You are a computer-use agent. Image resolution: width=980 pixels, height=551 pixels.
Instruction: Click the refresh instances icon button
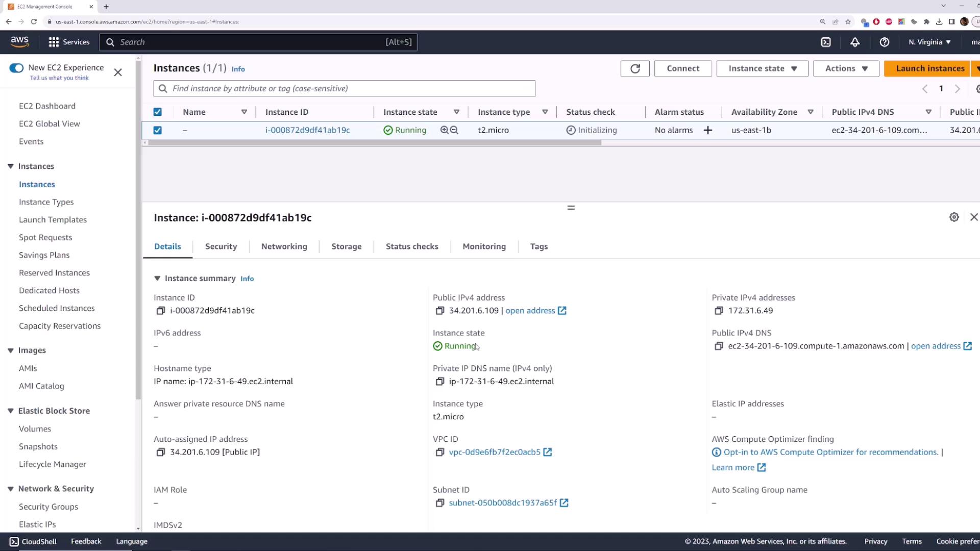tap(634, 68)
